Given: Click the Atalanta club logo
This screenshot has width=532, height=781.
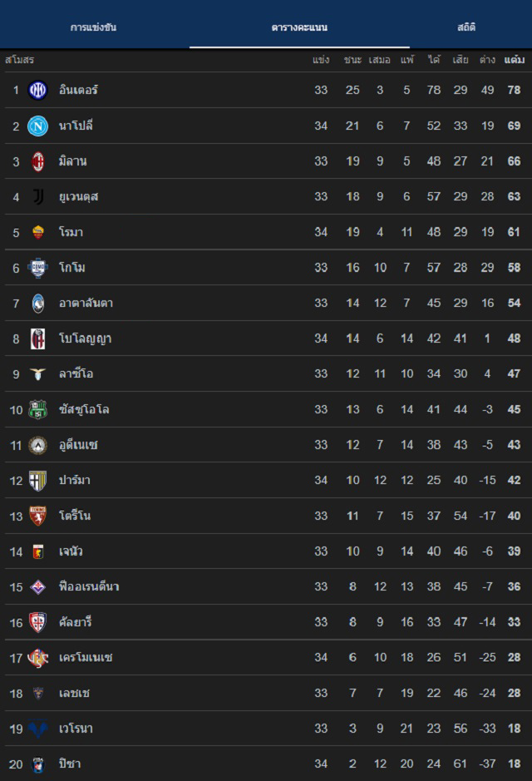Looking at the screenshot, I should (38, 303).
